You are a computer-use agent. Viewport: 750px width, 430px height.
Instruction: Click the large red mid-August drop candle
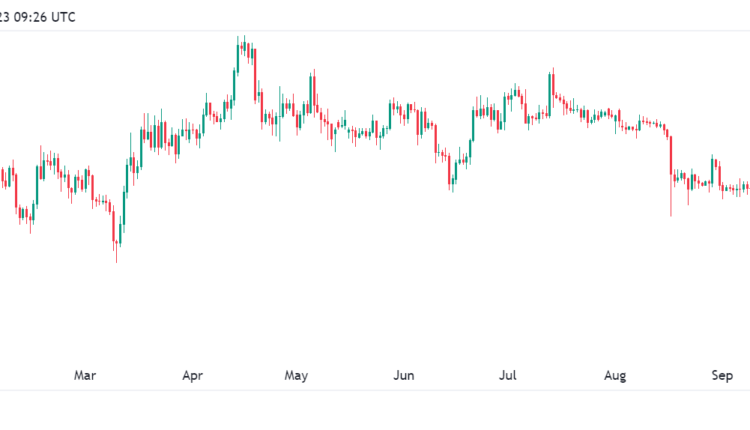[x=671, y=155]
